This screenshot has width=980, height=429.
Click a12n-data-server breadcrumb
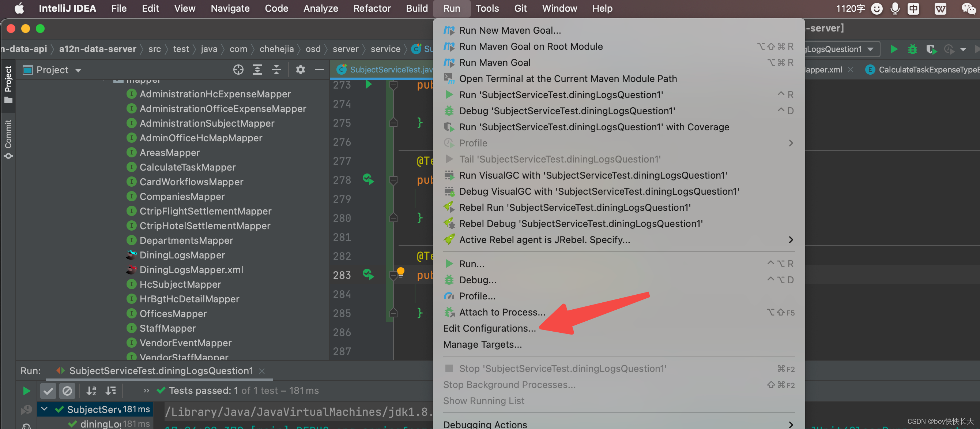[x=97, y=49]
